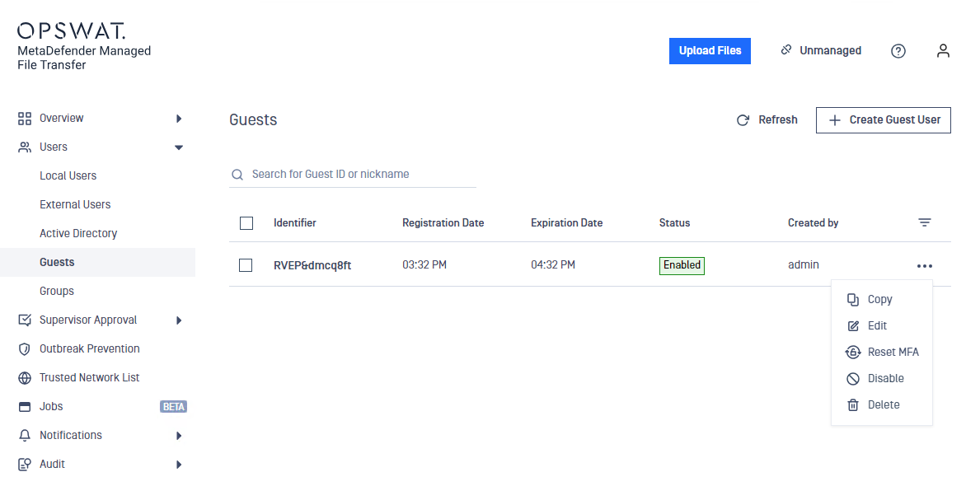This screenshot has width=980, height=486.
Task: Choose Reset MFA from the context menu
Action: coord(881,353)
